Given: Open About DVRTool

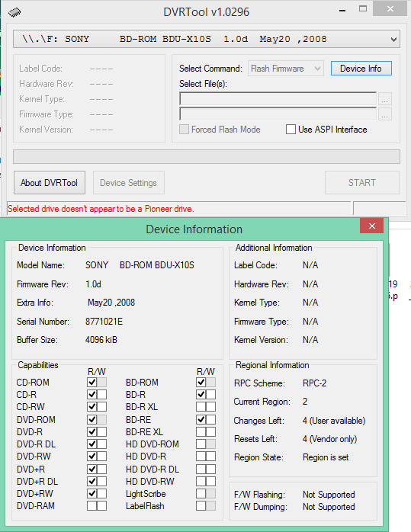Looking at the screenshot, I should pyautogui.click(x=50, y=182).
